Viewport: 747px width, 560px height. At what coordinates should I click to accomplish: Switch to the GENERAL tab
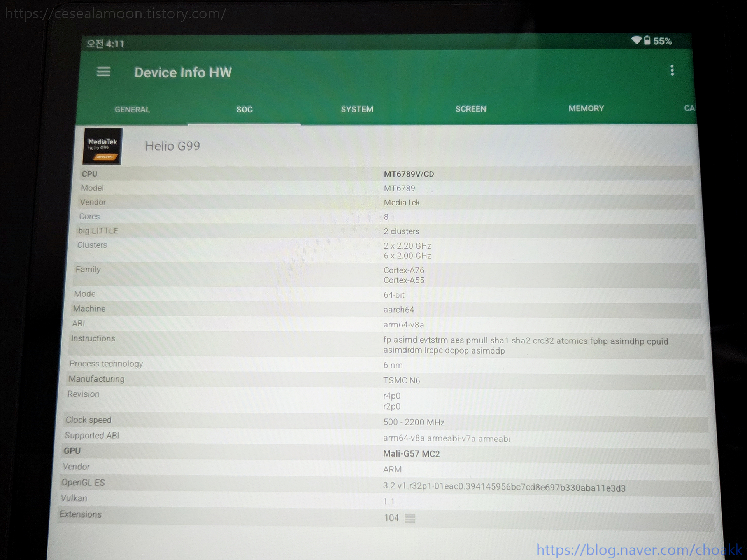pos(132,110)
